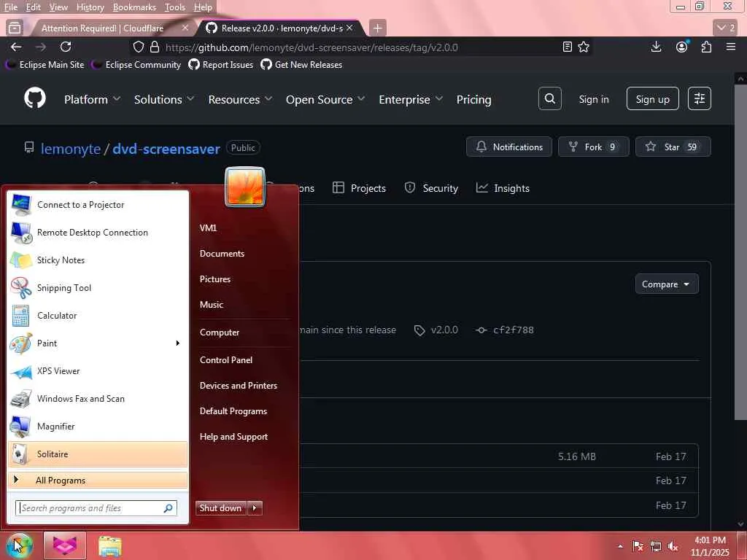Viewport: 747px width, 560px height.
Task: Open Sticky Notes from Start menu
Action: point(98,260)
